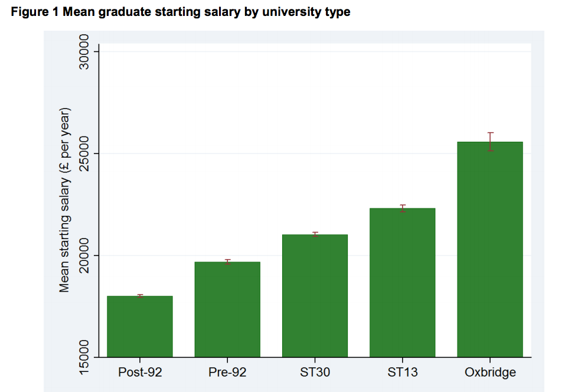The height and width of the screenshot is (392, 578).
Task: Click the Pre-92 error bar whisker
Action: tap(227, 262)
